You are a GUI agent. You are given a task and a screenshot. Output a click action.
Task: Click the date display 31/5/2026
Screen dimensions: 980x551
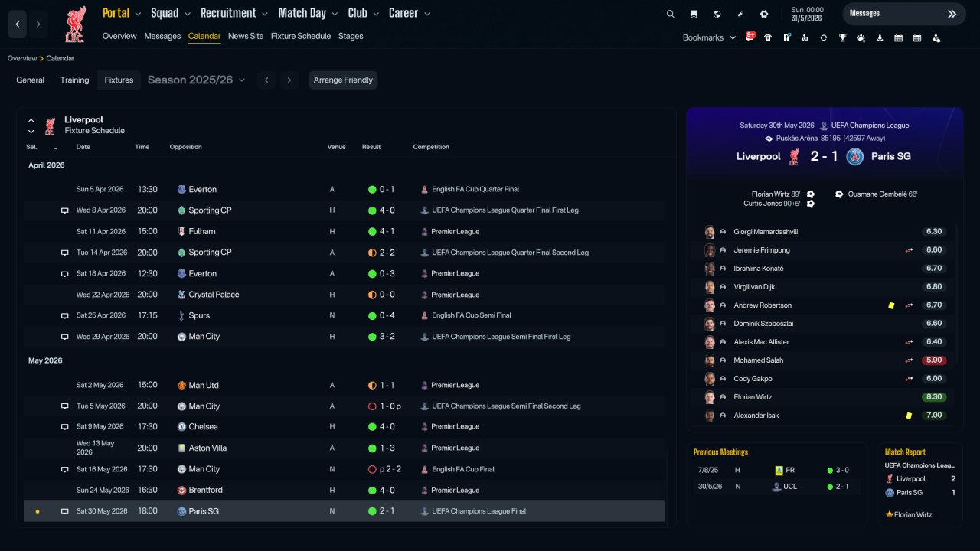(807, 18)
